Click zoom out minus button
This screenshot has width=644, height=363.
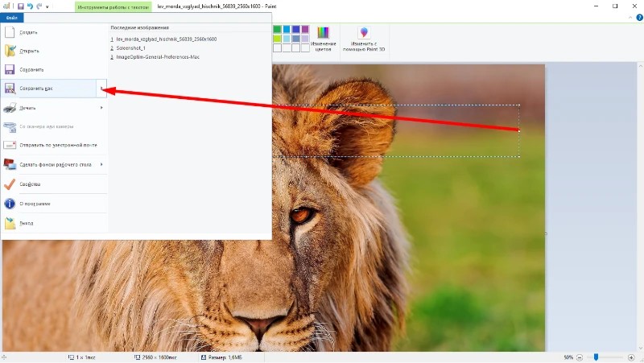click(x=579, y=357)
